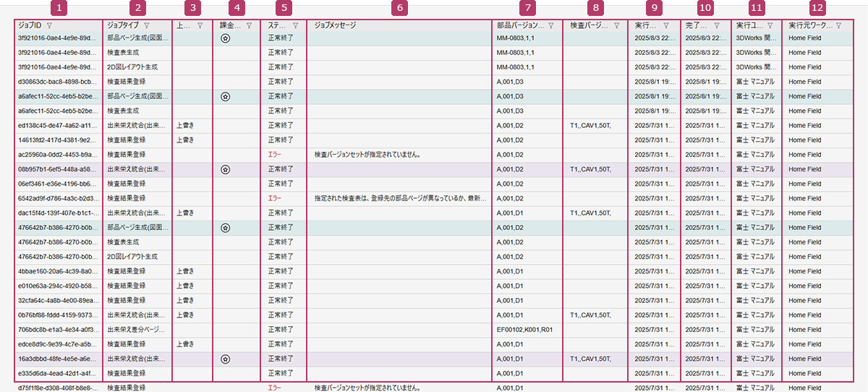Open the ステータス column filter dropdown
Viewport: 868px width, 392px height.
click(x=295, y=25)
